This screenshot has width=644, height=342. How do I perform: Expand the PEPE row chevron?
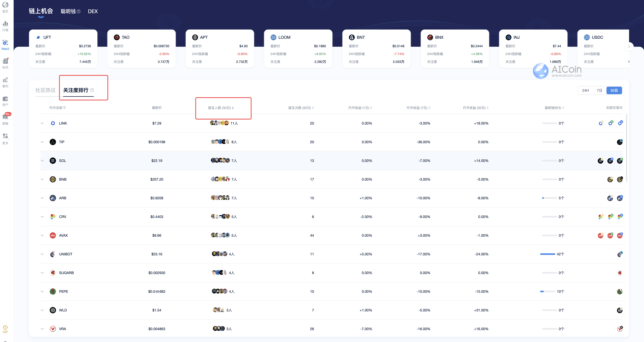(x=42, y=291)
